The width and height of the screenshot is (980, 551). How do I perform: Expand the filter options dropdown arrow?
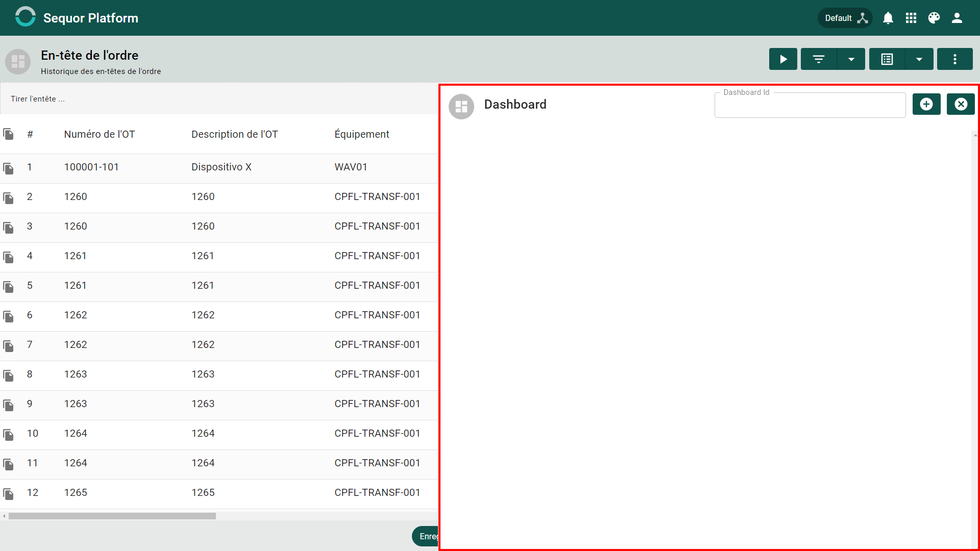tap(851, 59)
